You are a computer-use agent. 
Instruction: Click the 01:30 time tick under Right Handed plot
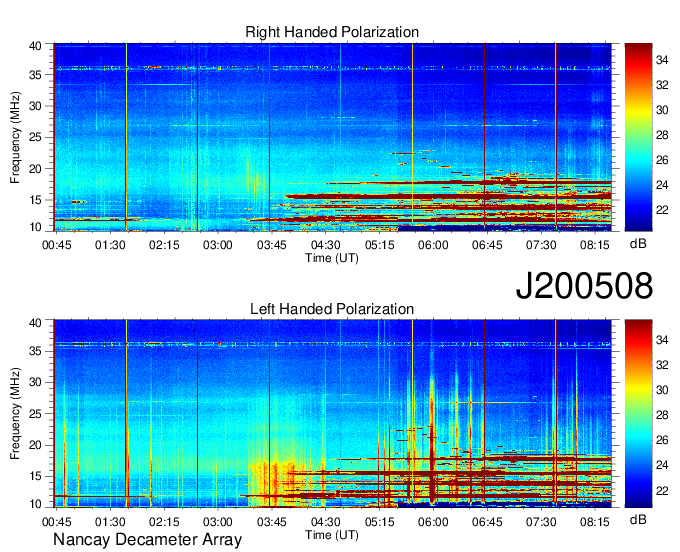(110, 245)
